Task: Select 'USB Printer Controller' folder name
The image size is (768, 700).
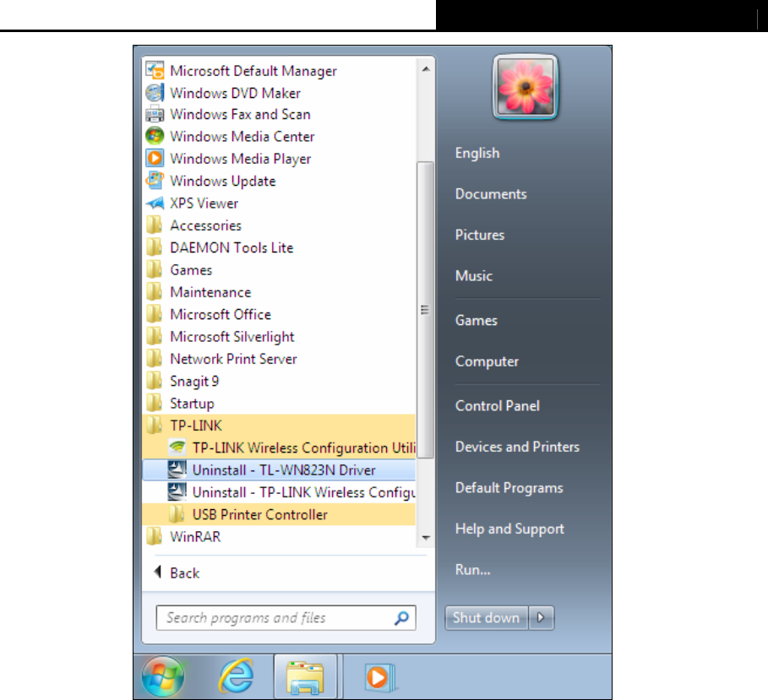Action: 260,514
